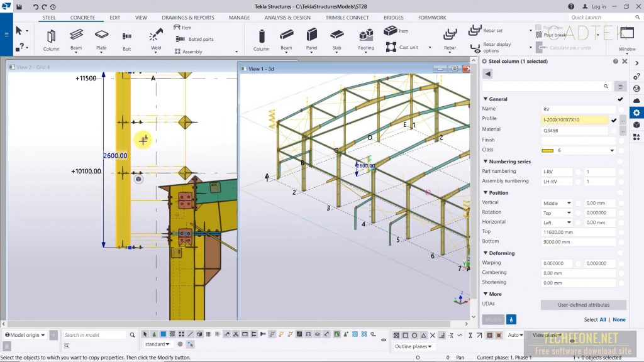Collapse the Deforming section
The width and height of the screenshot is (644, 362).
coord(486,253)
